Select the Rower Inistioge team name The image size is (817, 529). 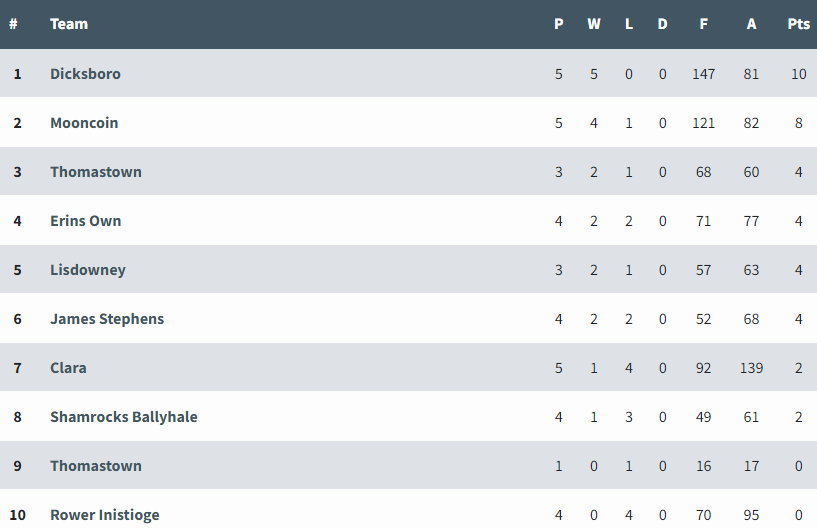[x=105, y=515]
